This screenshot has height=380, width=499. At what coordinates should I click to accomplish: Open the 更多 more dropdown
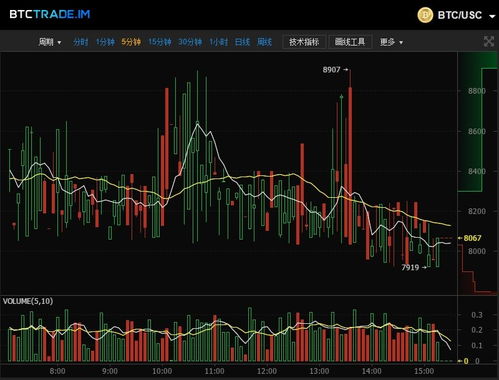(391, 42)
